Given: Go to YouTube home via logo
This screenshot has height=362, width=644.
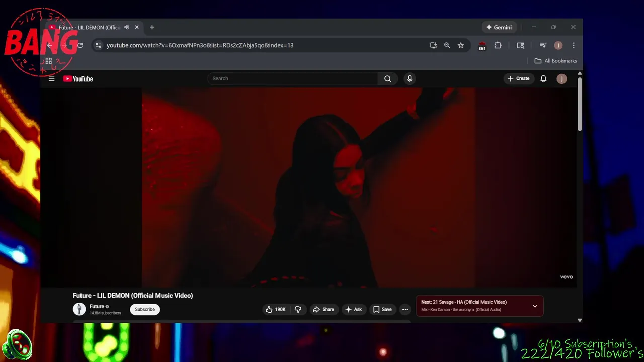Looking at the screenshot, I should (78, 79).
